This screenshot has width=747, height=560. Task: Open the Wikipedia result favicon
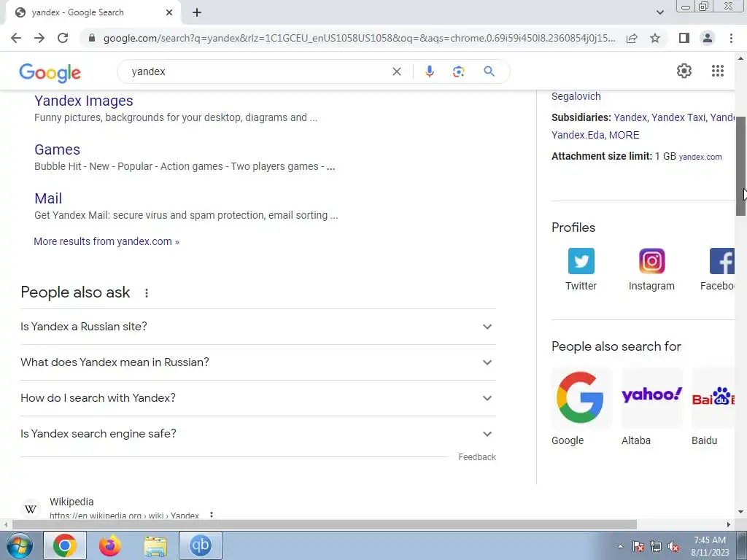tap(31, 508)
